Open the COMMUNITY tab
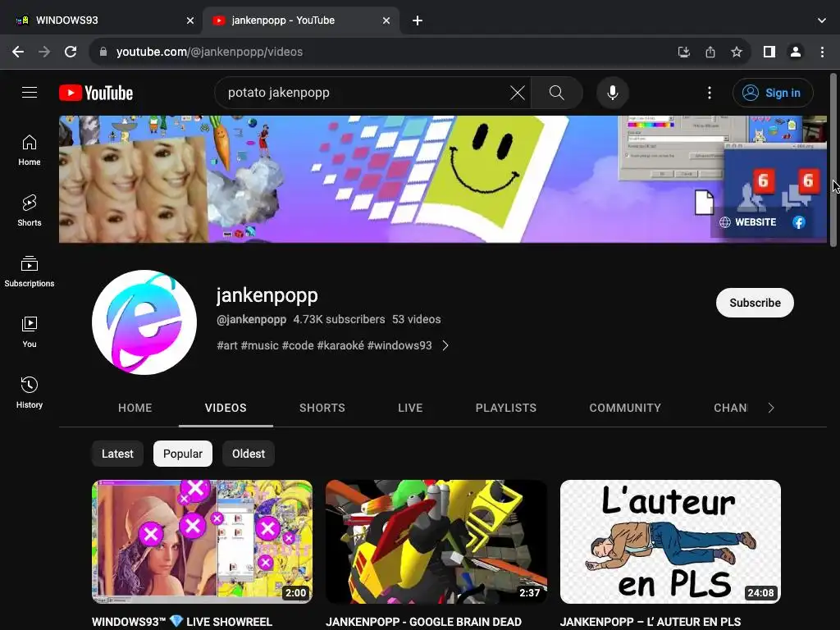The height and width of the screenshot is (630, 840). click(625, 408)
